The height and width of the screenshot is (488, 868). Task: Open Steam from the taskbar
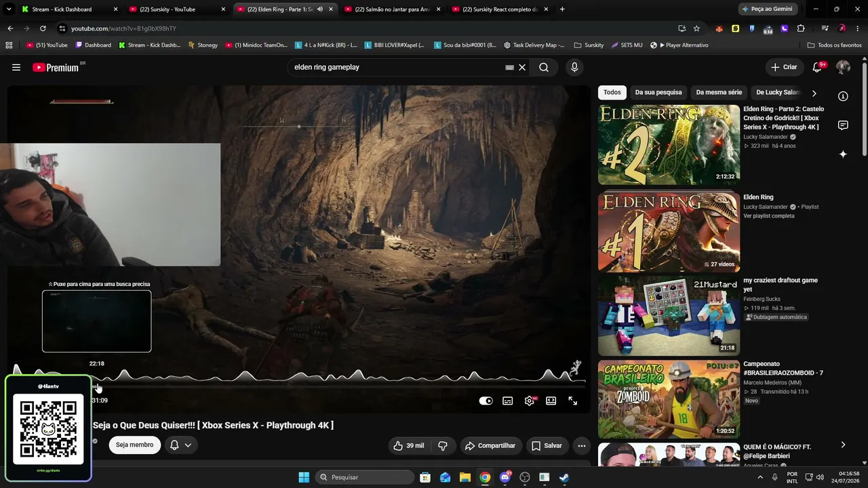click(564, 477)
